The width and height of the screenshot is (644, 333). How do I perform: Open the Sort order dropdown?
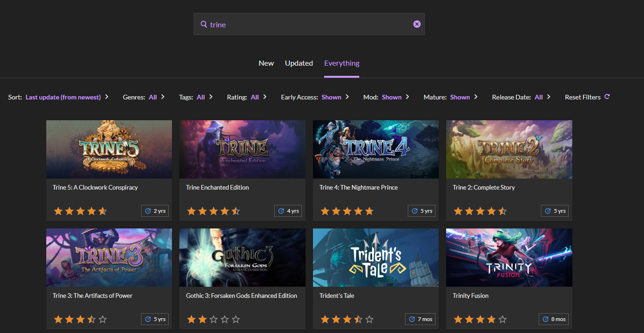click(x=58, y=97)
